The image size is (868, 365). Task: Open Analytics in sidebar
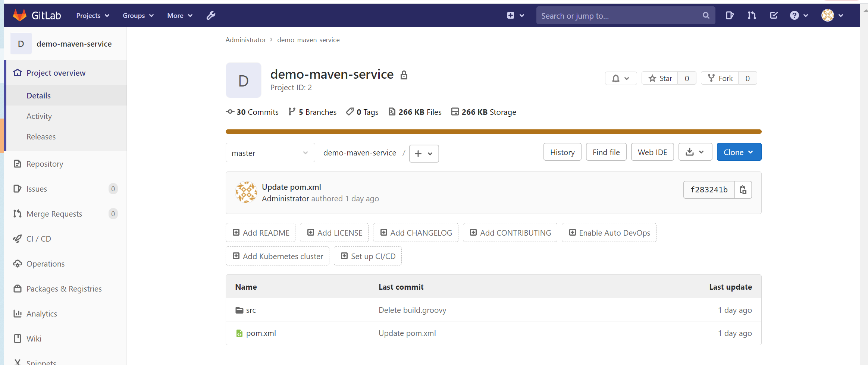[65, 314]
